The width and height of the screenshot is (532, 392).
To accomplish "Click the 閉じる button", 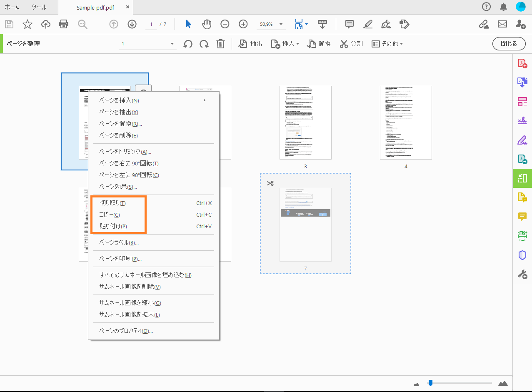I will 509,43.
